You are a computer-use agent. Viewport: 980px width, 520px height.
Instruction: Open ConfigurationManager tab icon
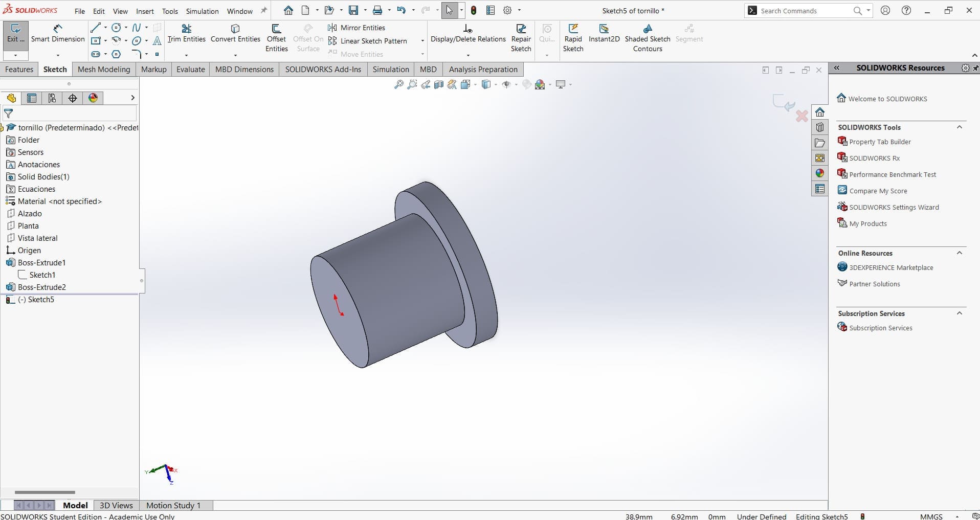tap(52, 98)
